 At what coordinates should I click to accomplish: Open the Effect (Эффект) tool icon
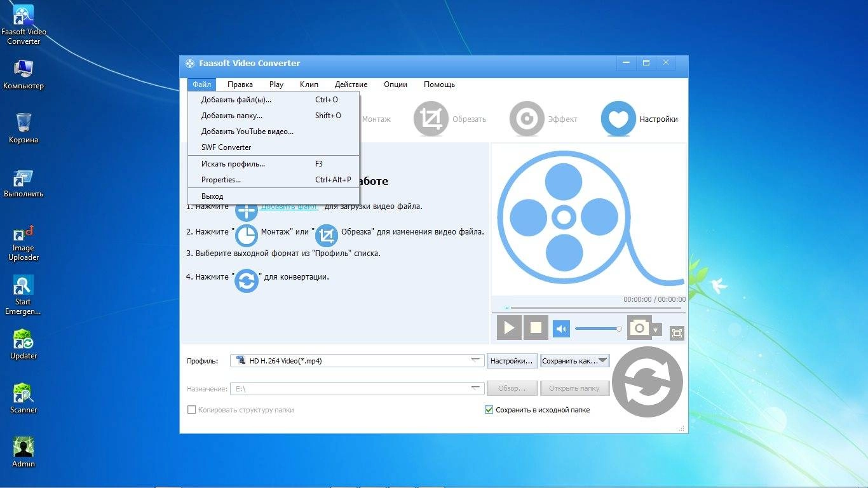[527, 119]
